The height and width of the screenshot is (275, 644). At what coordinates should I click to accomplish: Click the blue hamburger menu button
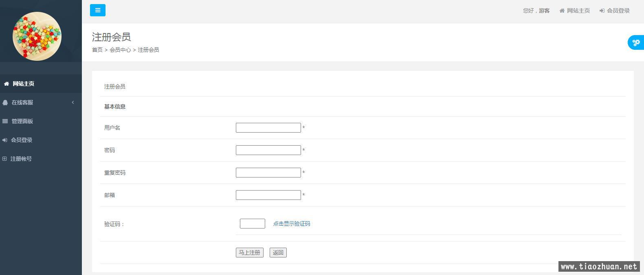pyautogui.click(x=98, y=10)
